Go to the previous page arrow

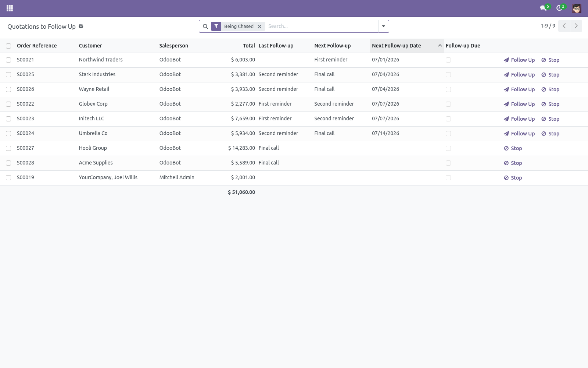click(x=564, y=26)
